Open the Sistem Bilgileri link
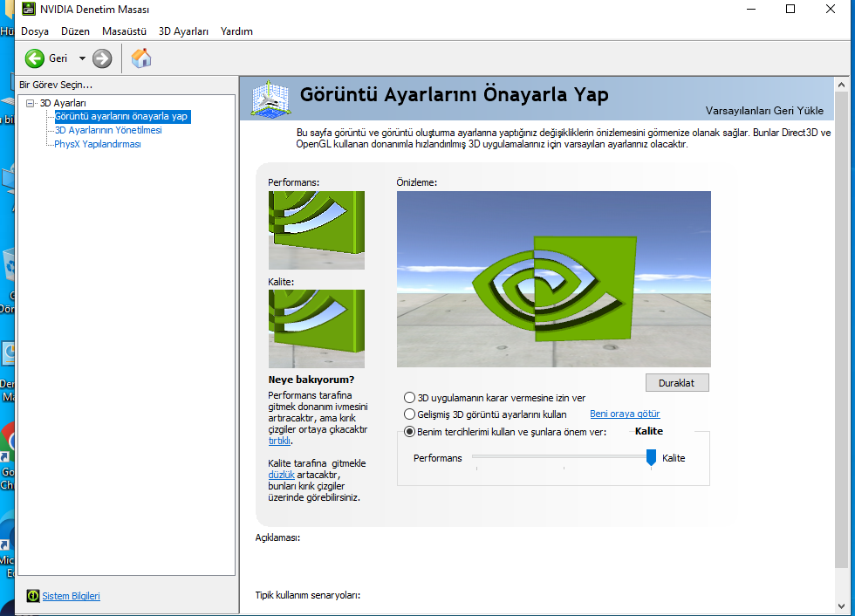 71,596
